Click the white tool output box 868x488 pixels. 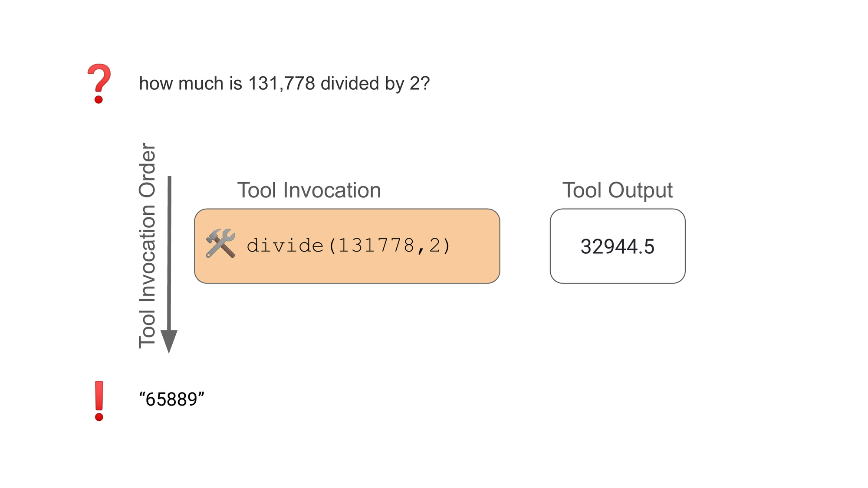(617, 269)
